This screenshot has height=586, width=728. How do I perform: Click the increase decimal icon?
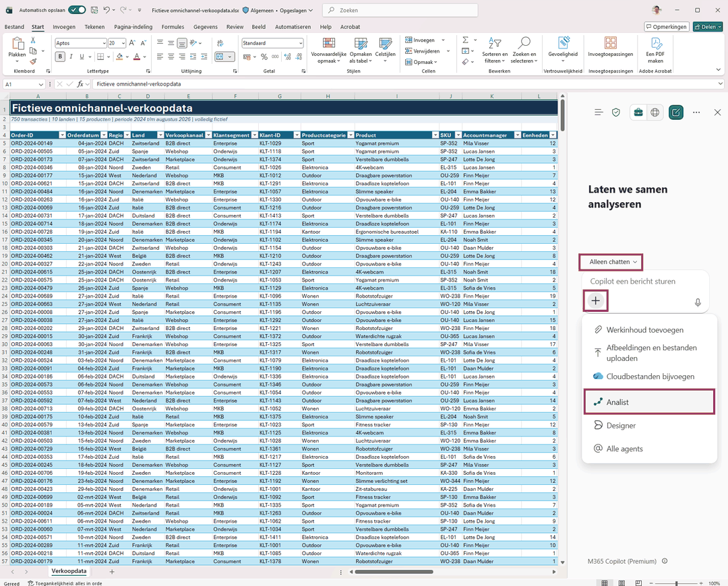tap(287, 57)
